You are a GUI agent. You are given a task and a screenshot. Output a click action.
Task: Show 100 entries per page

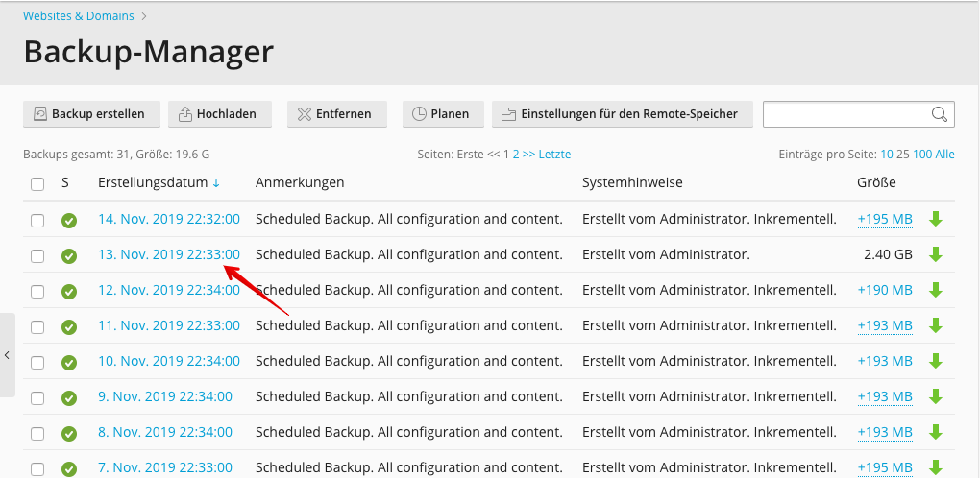(922, 155)
